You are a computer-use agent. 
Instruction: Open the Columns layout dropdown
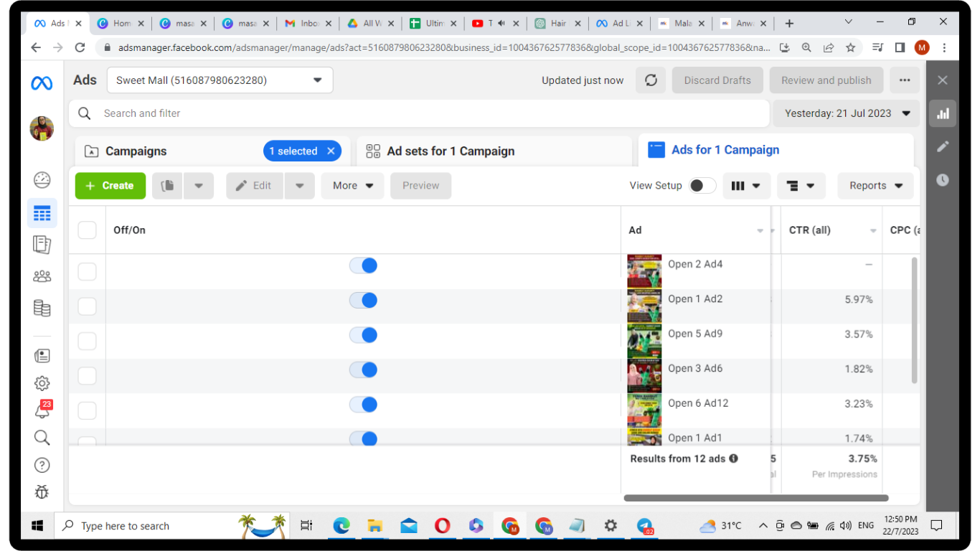pos(747,186)
